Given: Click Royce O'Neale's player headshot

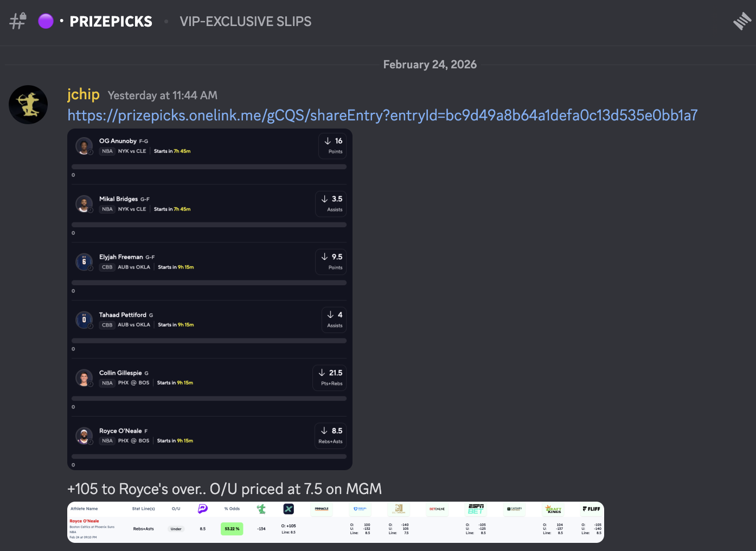Looking at the screenshot, I should coord(84,436).
